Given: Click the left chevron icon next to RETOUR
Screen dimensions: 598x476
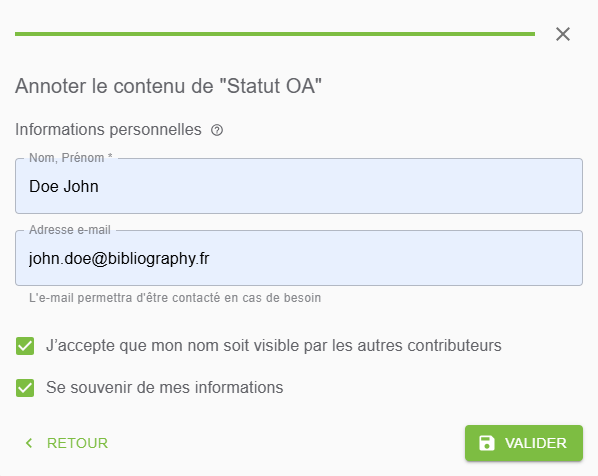Looking at the screenshot, I should coord(29,443).
